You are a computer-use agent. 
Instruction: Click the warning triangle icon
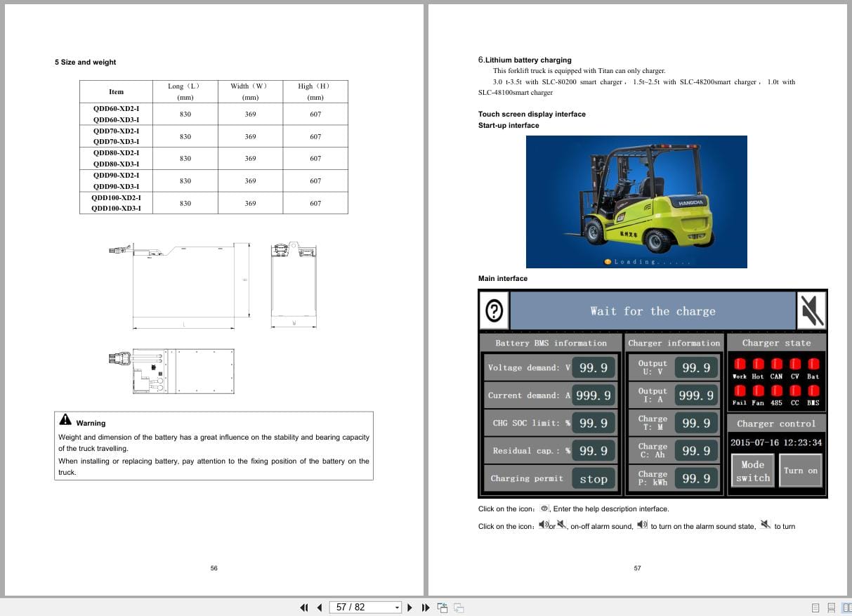(x=65, y=419)
